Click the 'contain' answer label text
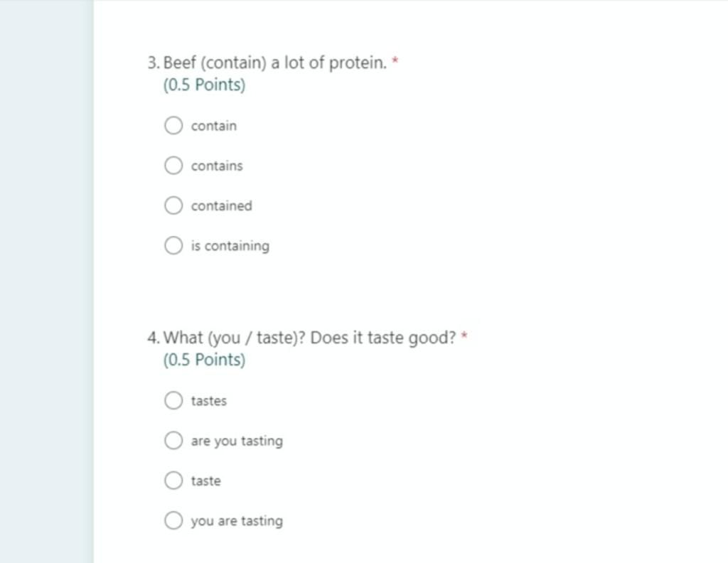Image resolution: width=728 pixels, height=563 pixels. point(213,126)
